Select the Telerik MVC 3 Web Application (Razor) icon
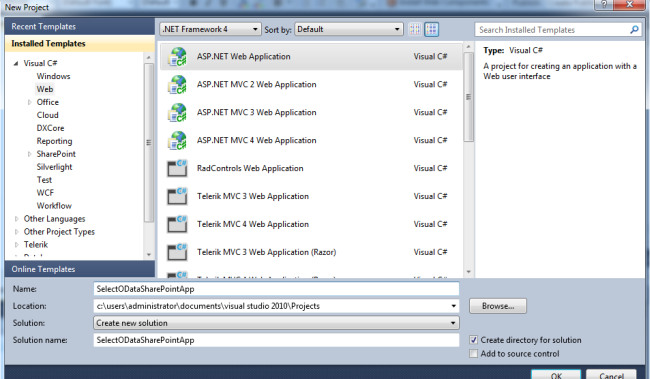This screenshot has height=379, width=650. pyautogui.click(x=177, y=252)
